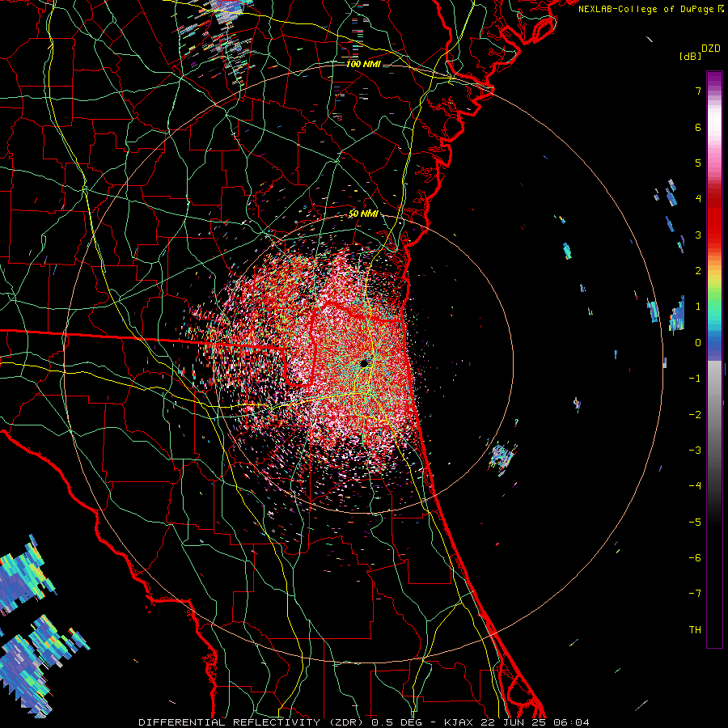Click the NEXLAB-College of DuPage label
728x728 pixels.
tap(647, 9)
